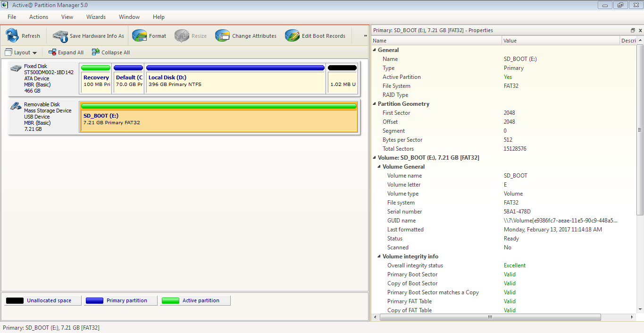Open Save Hardware Info As tool
Image resolution: width=644 pixels, height=333 pixels.
(x=60, y=35)
